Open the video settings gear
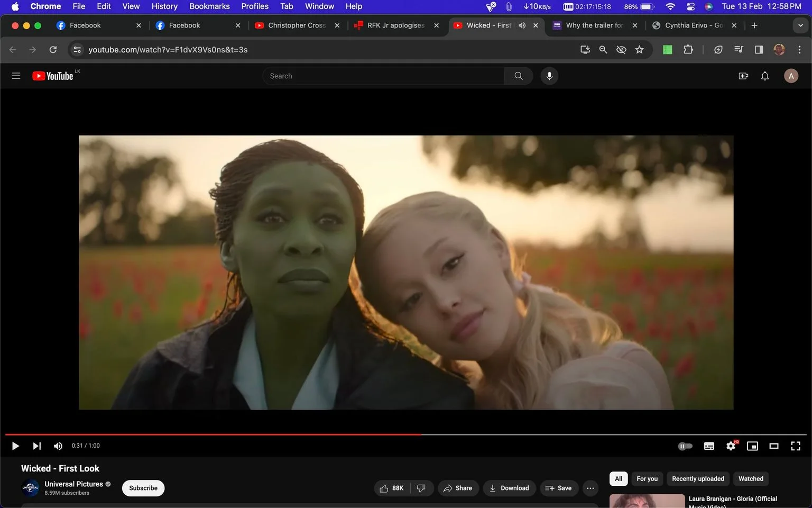Viewport: 812px width, 508px height. pyautogui.click(x=731, y=446)
